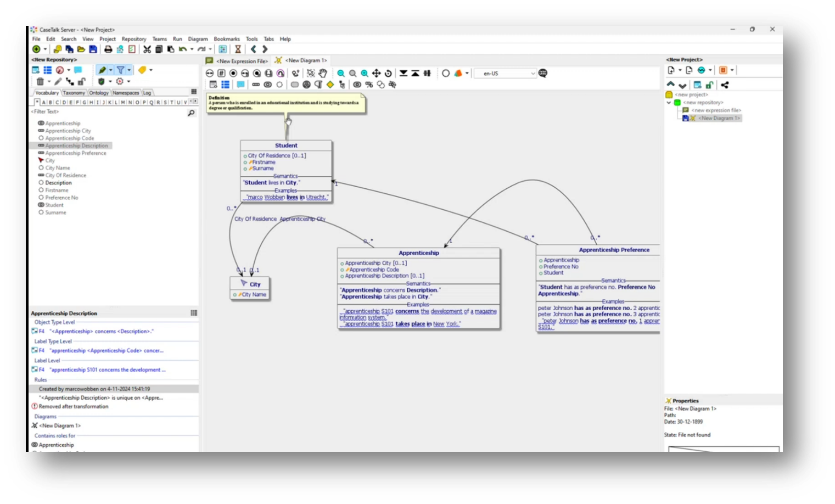Click the green add-new icon in main toolbar
The height and width of the screenshot is (504, 835).
(x=36, y=49)
